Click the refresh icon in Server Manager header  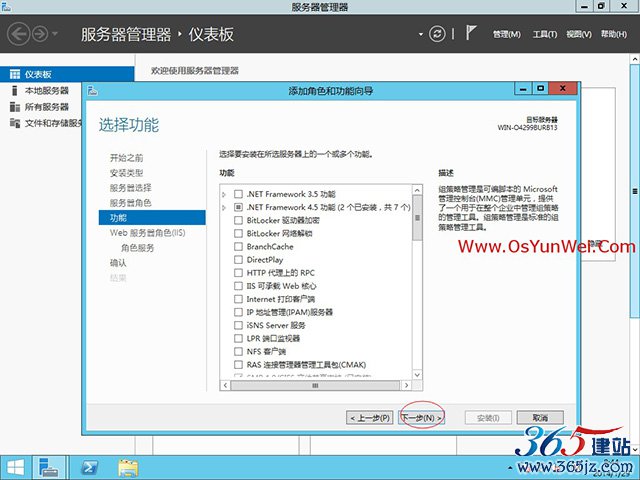[x=437, y=34]
